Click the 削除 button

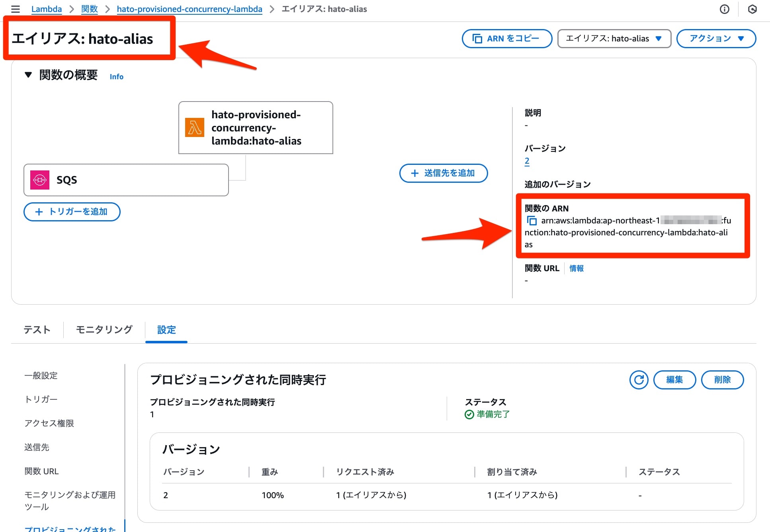coord(722,379)
